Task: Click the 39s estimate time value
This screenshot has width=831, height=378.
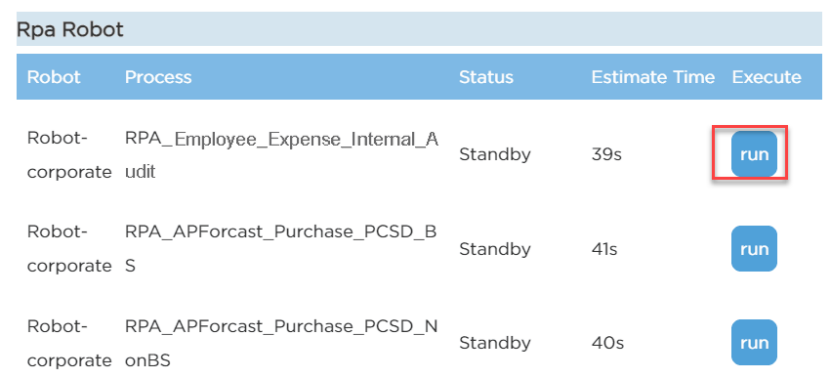Action: click(606, 155)
